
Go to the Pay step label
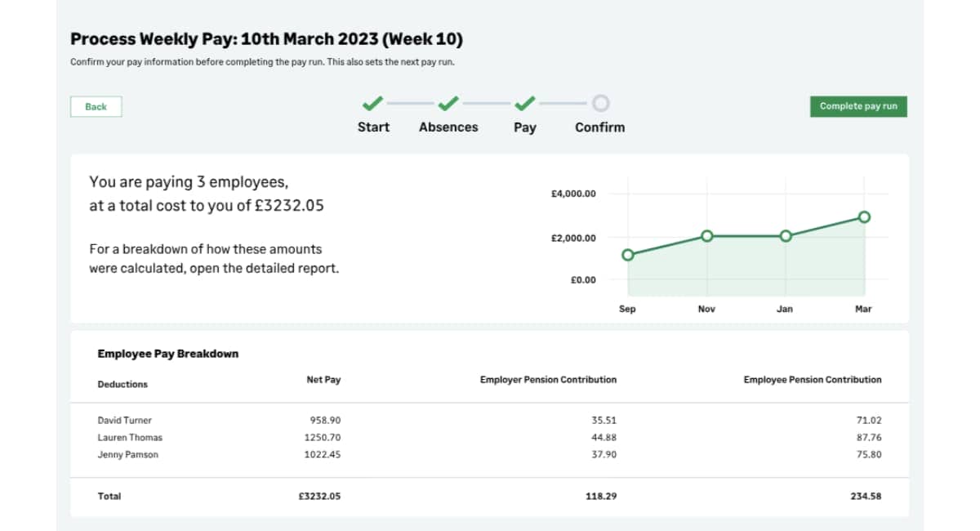(524, 127)
